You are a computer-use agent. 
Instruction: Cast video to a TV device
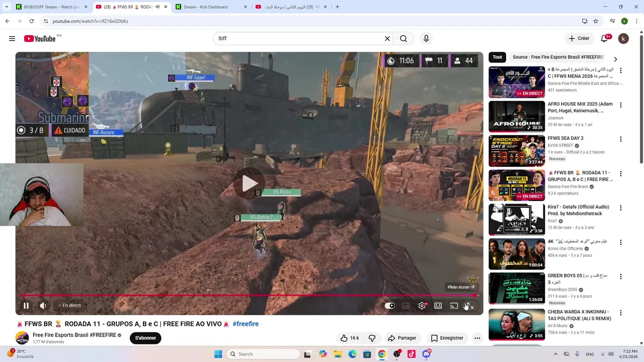pyautogui.click(x=454, y=306)
